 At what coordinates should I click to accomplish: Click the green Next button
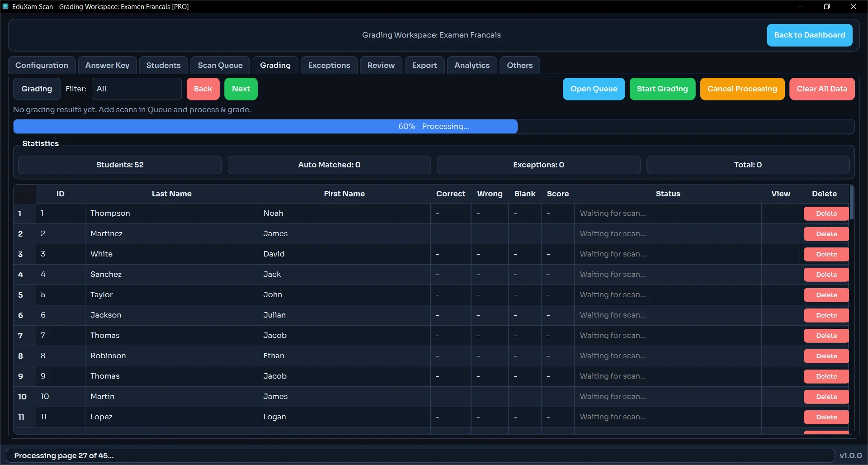[241, 89]
